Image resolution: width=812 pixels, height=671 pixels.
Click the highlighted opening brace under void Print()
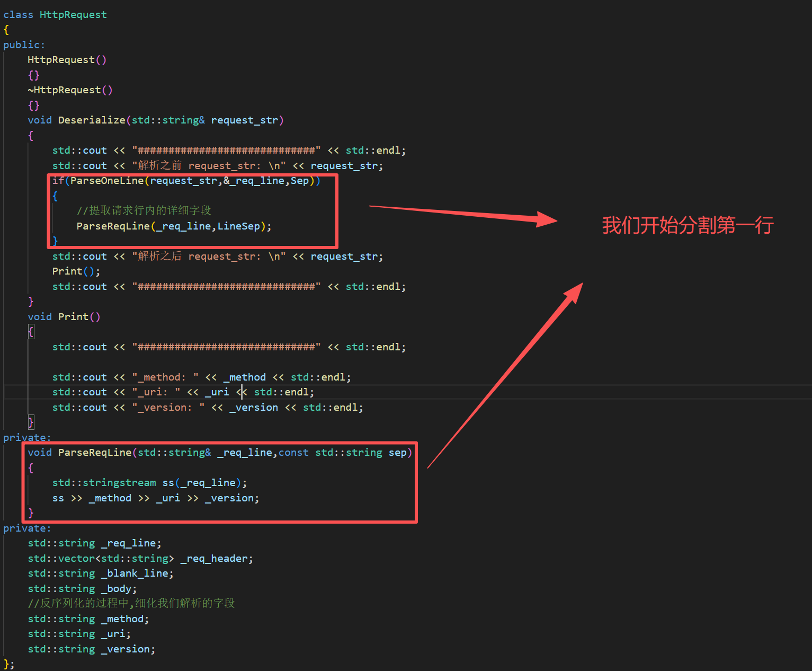(31, 332)
